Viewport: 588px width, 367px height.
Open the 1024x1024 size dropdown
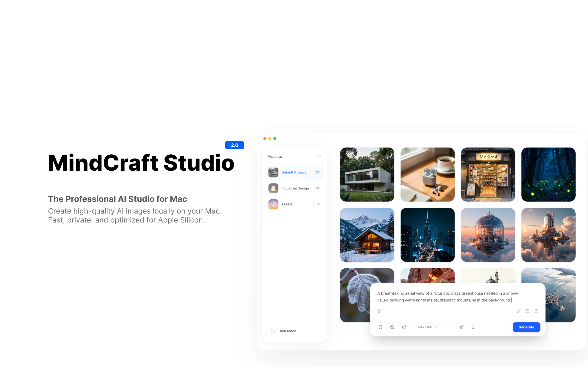pos(426,327)
